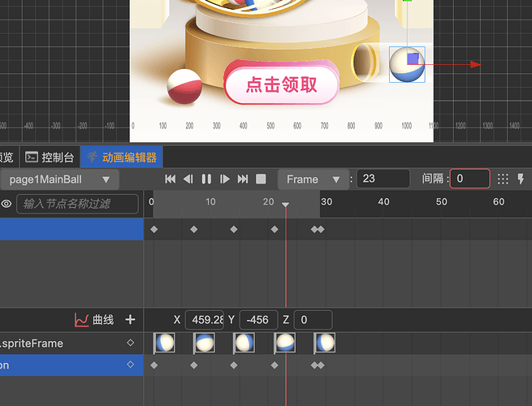Viewport: 532px width, 406px height.
Task: Select first spriteFrame keyframe thumbnail
Action: [x=165, y=343]
